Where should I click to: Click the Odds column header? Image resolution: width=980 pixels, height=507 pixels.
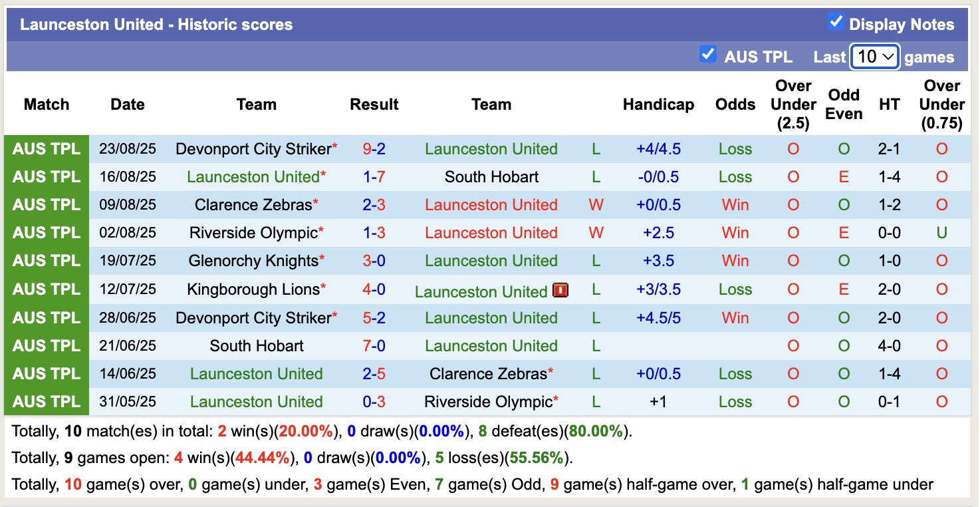pos(735,104)
